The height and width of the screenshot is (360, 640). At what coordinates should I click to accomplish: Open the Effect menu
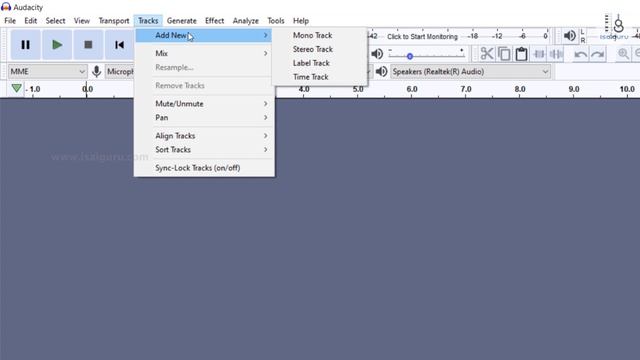(x=214, y=20)
